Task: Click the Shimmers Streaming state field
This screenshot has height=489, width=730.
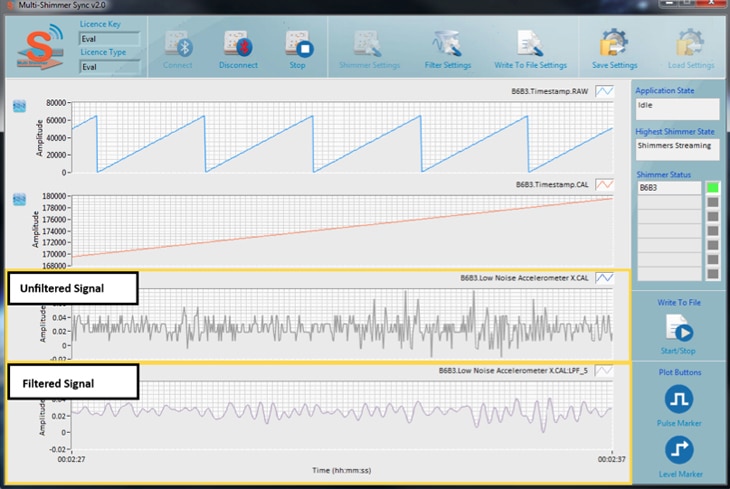Action: click(x=677, y=149)
